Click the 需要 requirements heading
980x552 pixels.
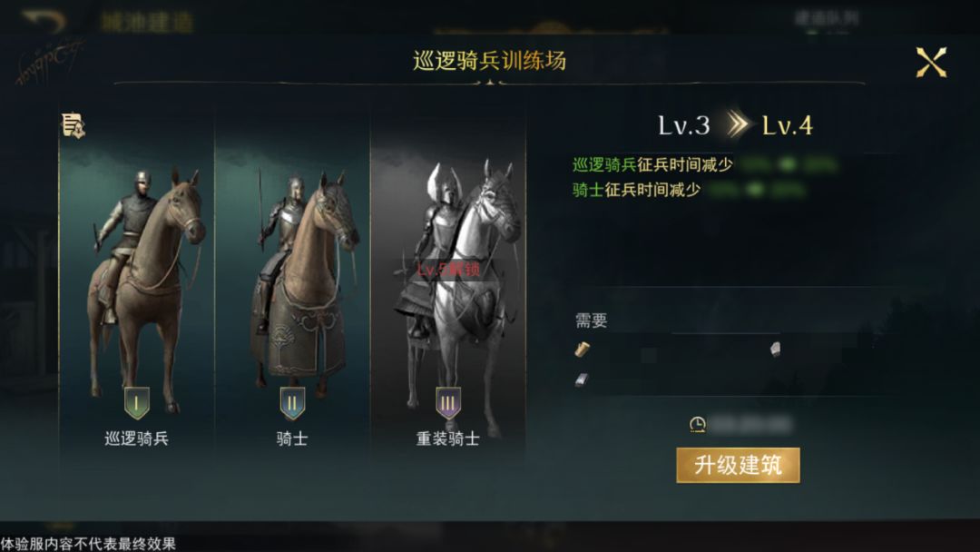pyautogui.click(x=592, y=320)
